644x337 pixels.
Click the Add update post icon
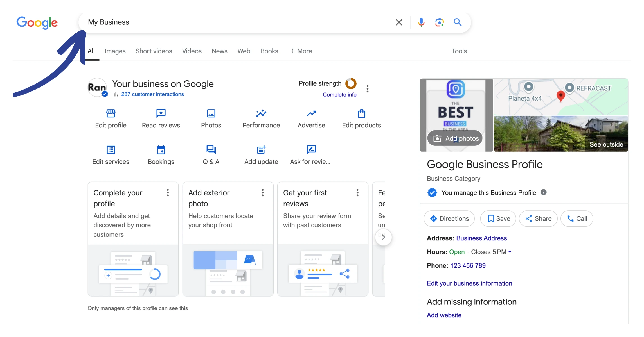(261, 150)
